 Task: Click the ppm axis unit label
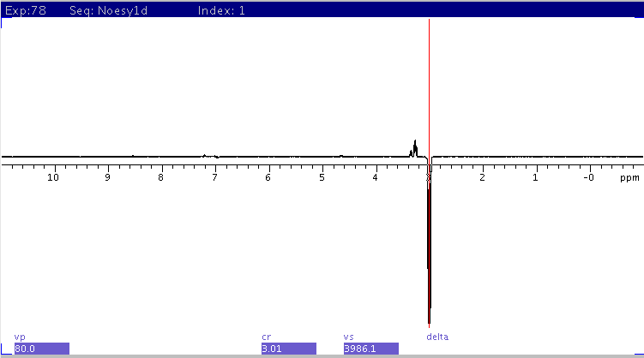click(x=629, y=178)
